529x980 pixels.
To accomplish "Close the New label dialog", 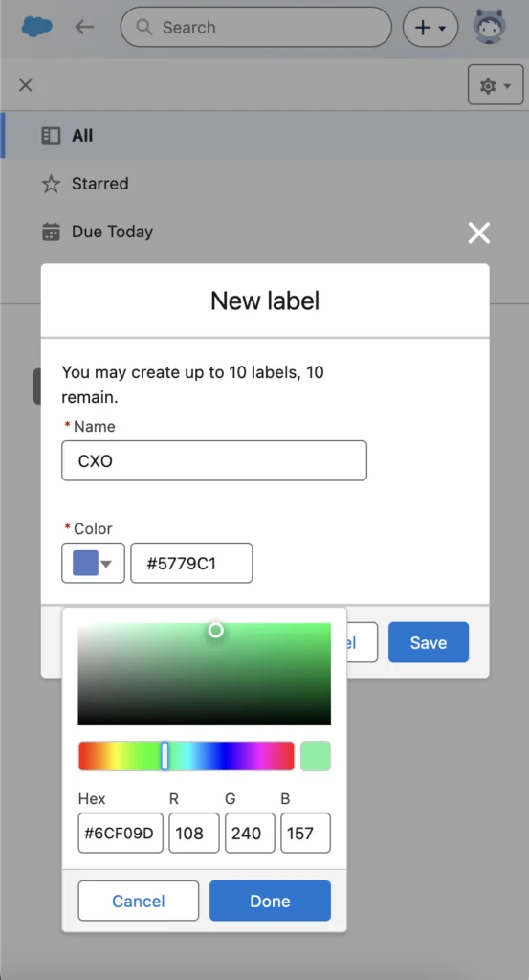I will (x=479, y=234).
